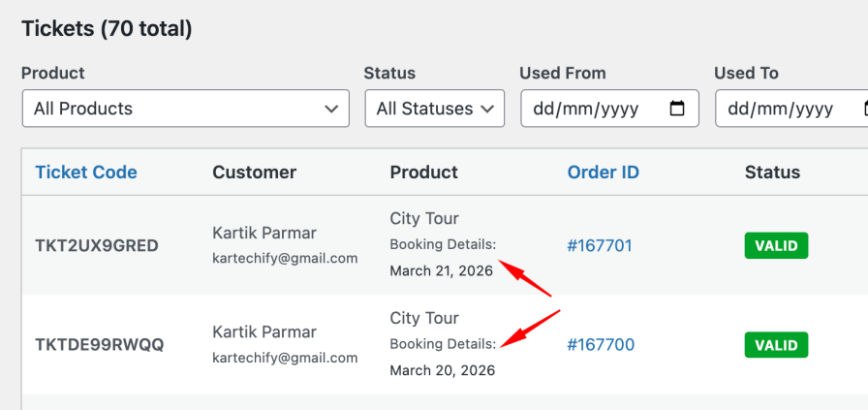Click chevron arrow on All Statuses
The height and width of the screenshot is (410, 868).
[x=486, y=109]
